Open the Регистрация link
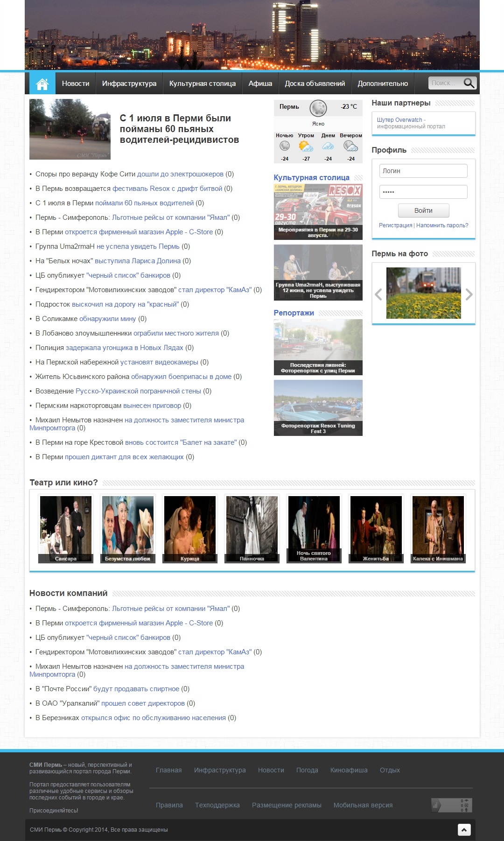Image resolution: width=504 pixels, height=841 pixels. [396, 225]
